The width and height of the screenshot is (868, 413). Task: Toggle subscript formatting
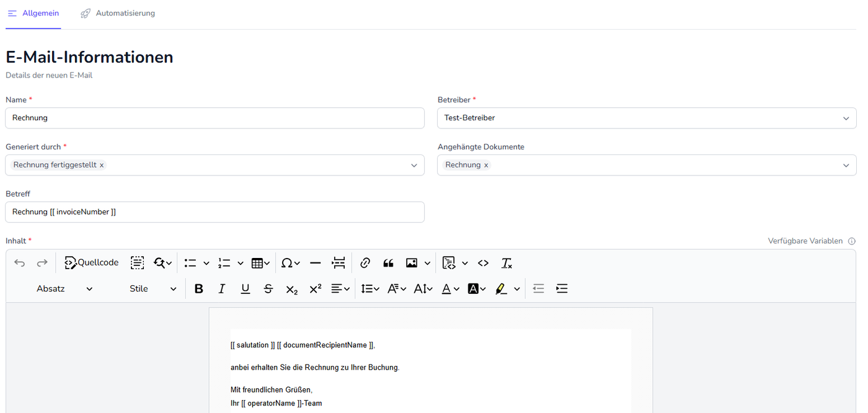pos(292,289)
